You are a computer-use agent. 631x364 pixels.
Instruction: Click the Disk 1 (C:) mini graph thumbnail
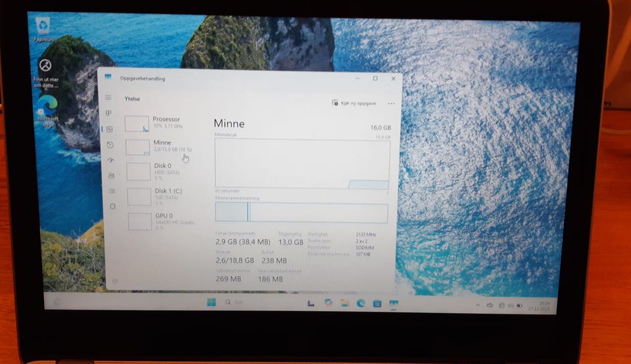(139, 196)
